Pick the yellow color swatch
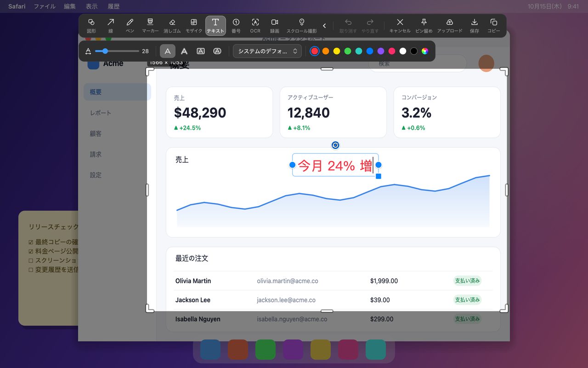 (337, 51)
